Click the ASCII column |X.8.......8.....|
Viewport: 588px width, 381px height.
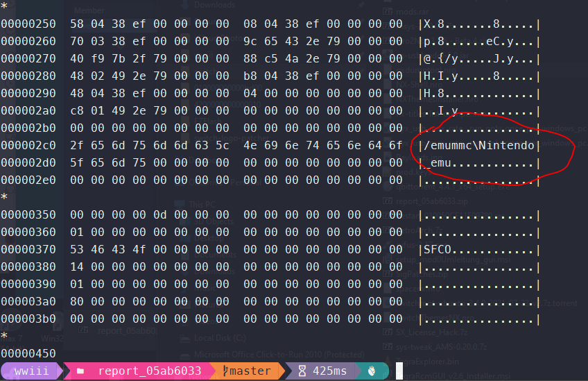click(479, 24)
